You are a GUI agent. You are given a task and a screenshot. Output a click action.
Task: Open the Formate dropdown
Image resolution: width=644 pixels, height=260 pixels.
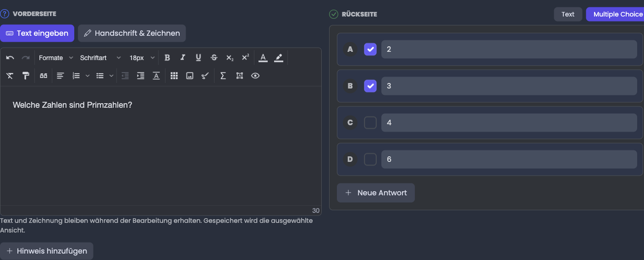(x=55, y=58)
